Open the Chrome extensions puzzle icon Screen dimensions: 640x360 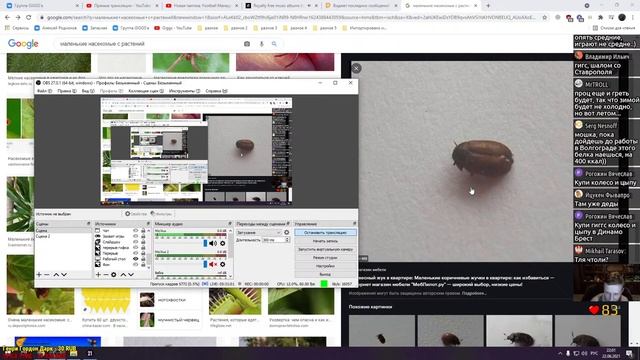(600, 18)
